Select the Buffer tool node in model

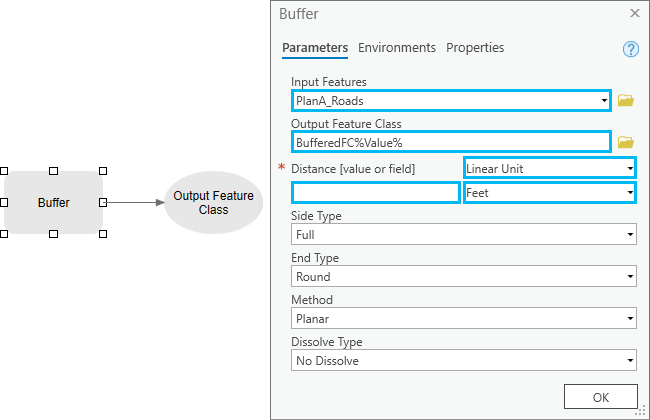coord(53,203)
